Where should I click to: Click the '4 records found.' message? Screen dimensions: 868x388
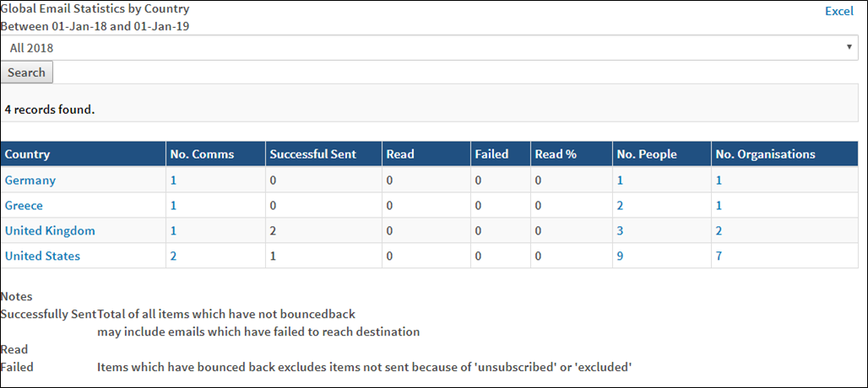pyautogui.click(x=50, y=110)
